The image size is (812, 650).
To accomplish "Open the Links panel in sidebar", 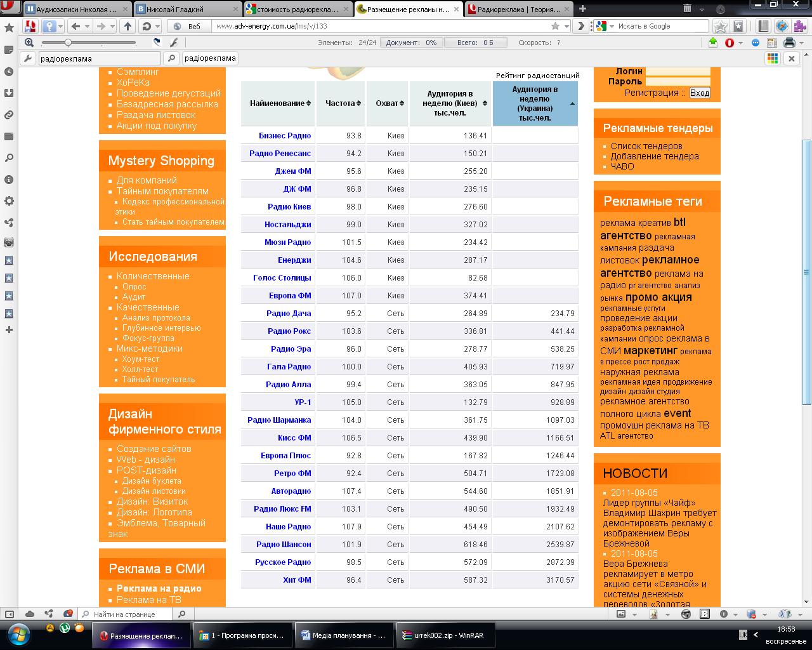I will coord(9,115).
